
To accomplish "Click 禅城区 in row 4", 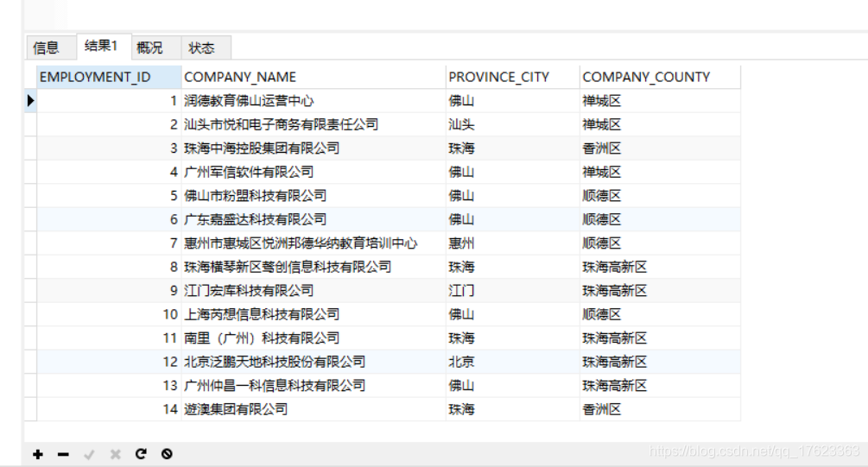I will coord(660,172).
